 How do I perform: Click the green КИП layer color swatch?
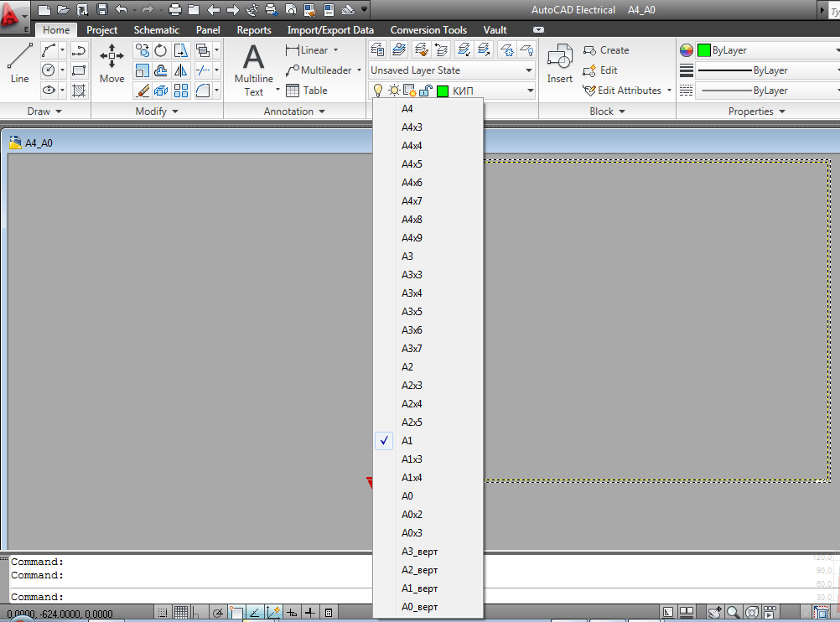[x=443, y=91]
